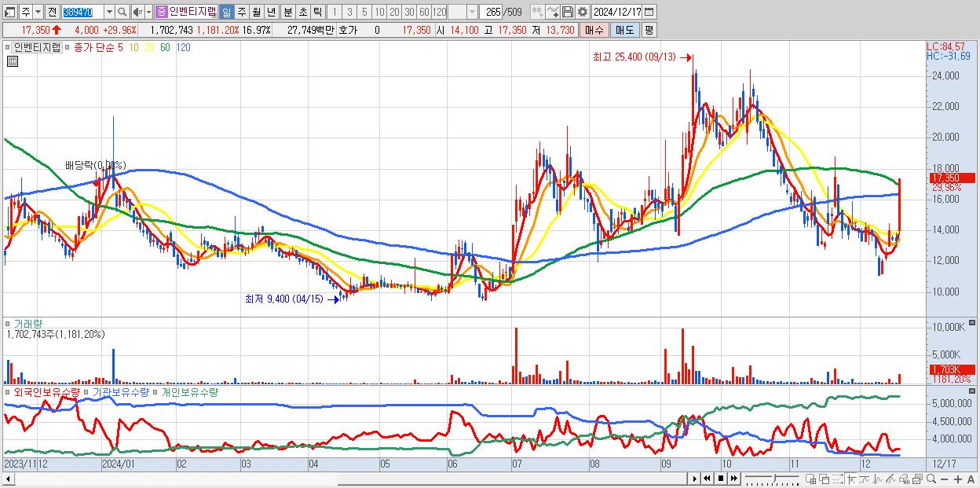Open the 주 type dropdown arrow

point(38,12)
